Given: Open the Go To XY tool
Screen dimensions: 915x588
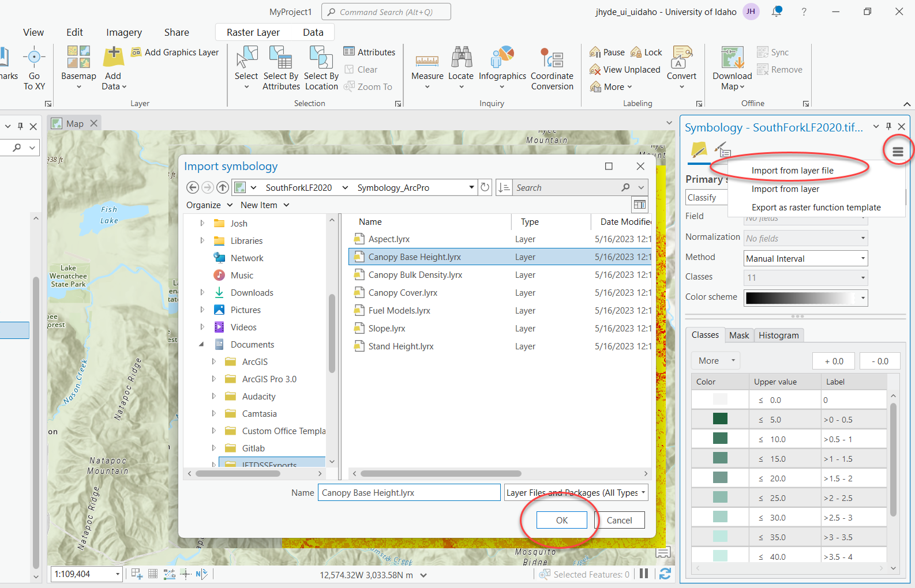Looking at the screenshot, I should 34,67.
